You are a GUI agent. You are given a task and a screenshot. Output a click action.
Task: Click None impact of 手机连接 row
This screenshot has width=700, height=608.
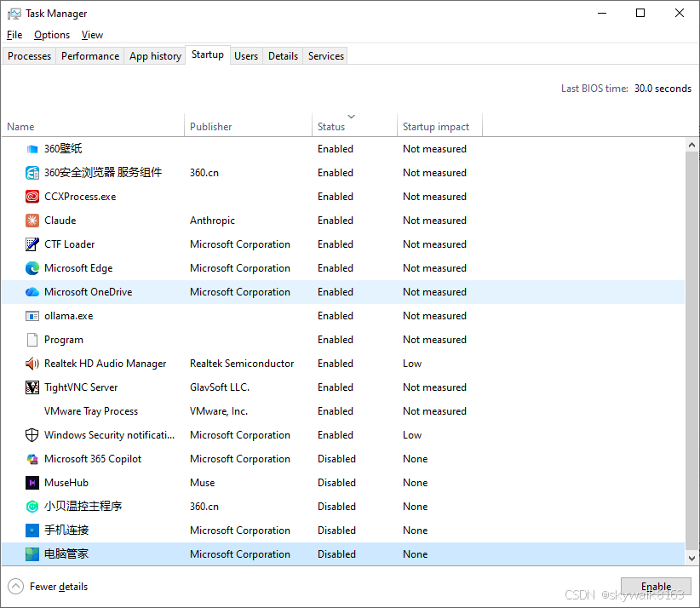point(416,531)
